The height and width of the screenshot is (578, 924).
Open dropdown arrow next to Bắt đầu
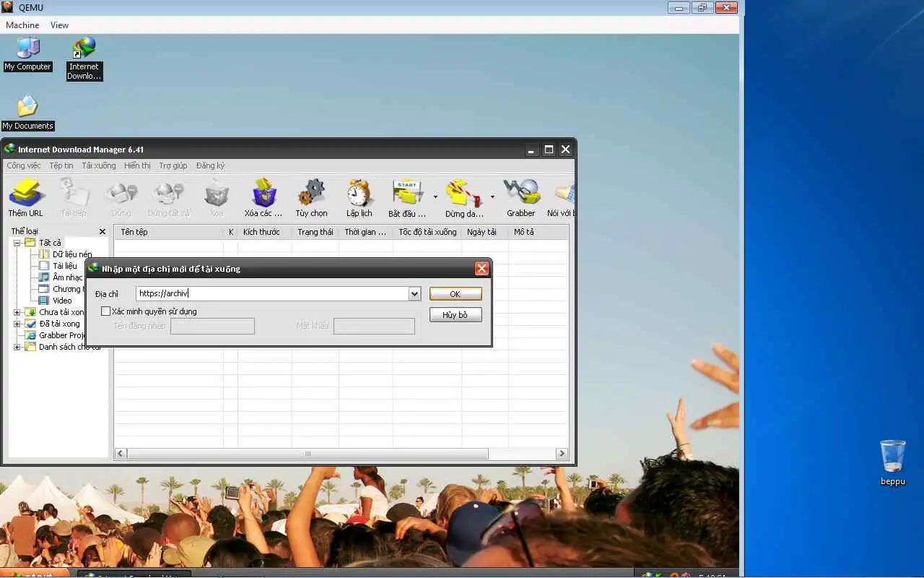point(435,197)
